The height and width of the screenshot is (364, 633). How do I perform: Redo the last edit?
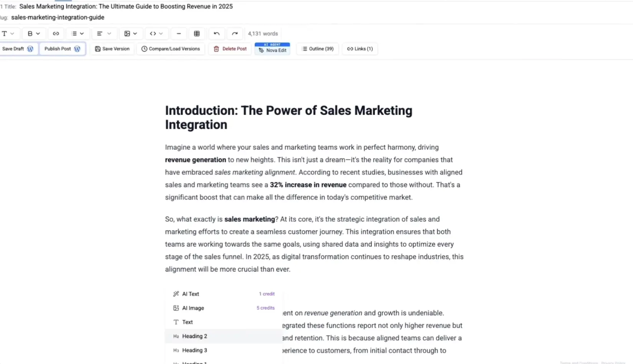point(235,34)
